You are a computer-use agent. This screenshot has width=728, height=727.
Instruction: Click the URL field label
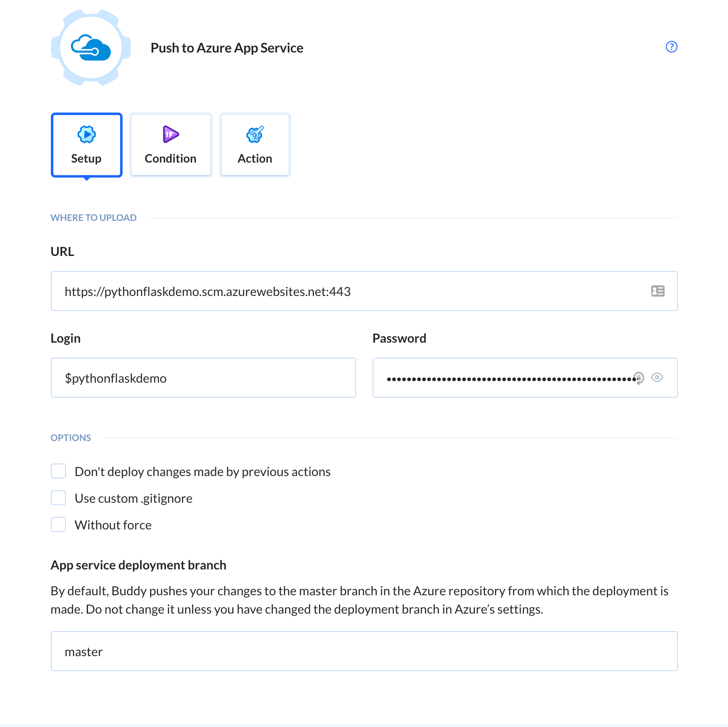click(62, 251)
